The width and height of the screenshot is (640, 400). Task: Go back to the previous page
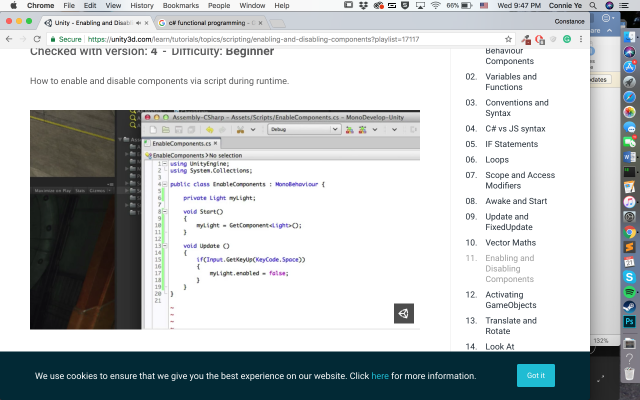click(x=9, y=39)
